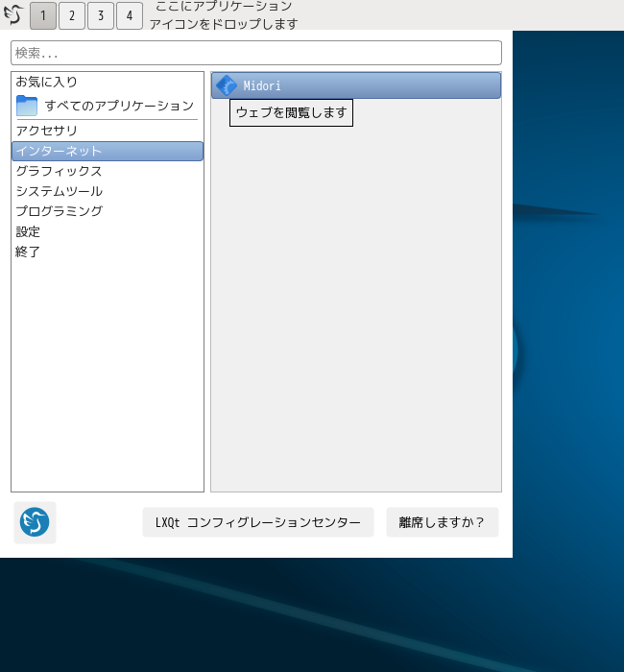This screenshot has height=672, width=624.
Task: Launch Midori from the app list
Action: point(356,85)
